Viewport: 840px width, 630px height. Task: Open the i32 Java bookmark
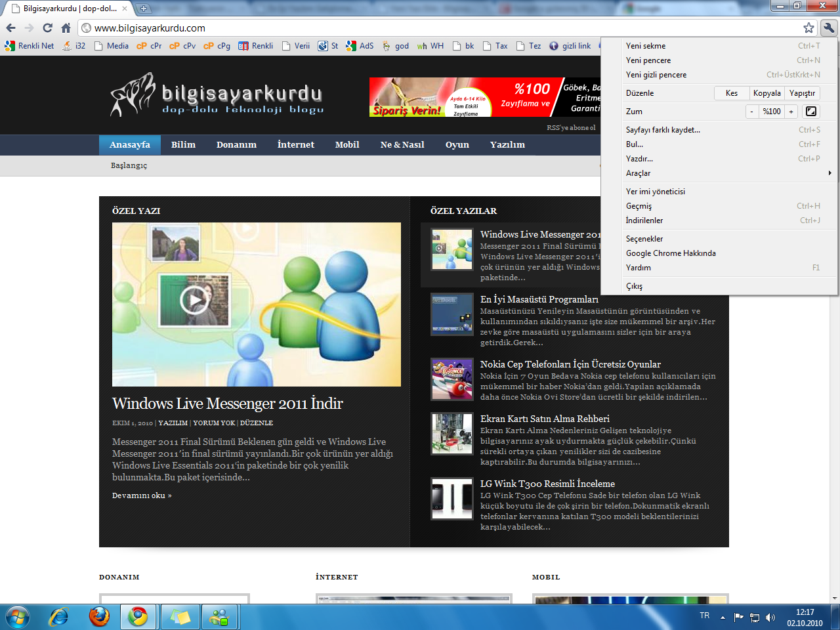tap(74, 46)
